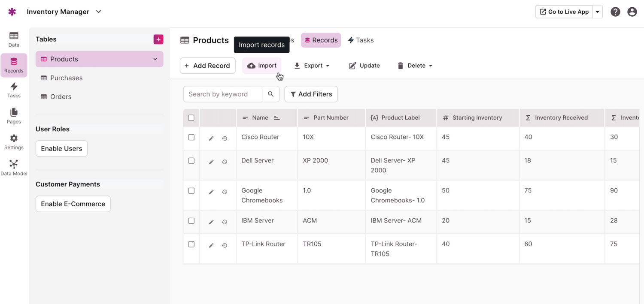Expand the Go to Live App arrow
This screenshot has width=644, height=304.
click(x=597, y=12)
